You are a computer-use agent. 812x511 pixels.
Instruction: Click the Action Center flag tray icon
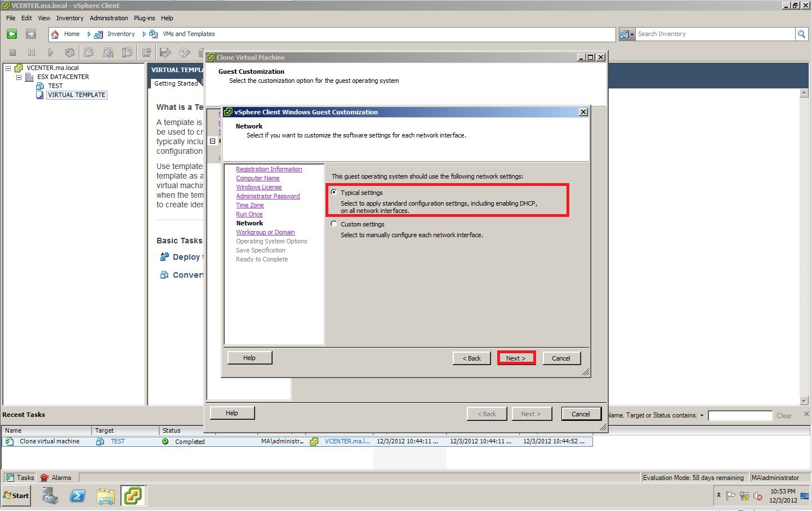(x=731, y=496)
